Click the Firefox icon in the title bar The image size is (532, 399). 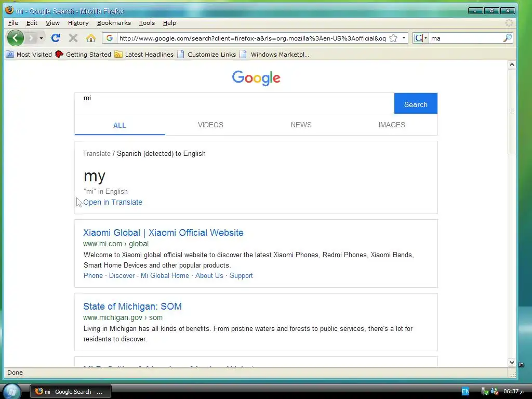click(x=9, y=10)
